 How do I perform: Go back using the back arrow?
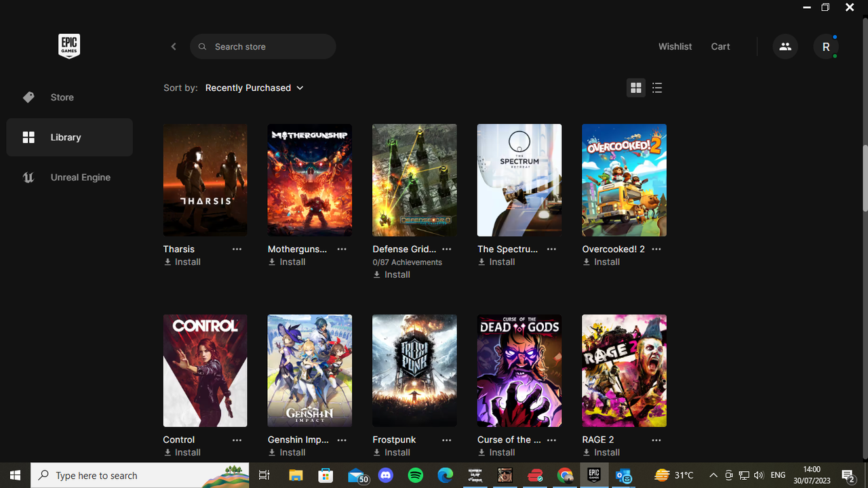point(174,47)
